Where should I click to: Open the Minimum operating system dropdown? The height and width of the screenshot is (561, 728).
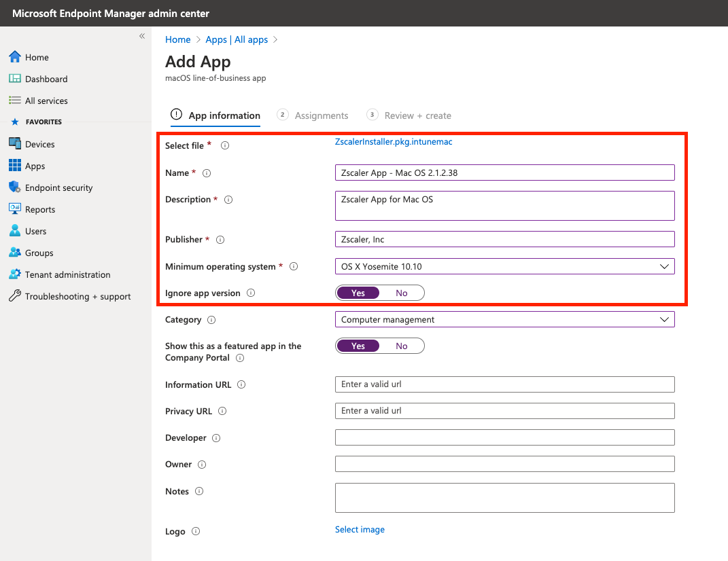point(504,266)
